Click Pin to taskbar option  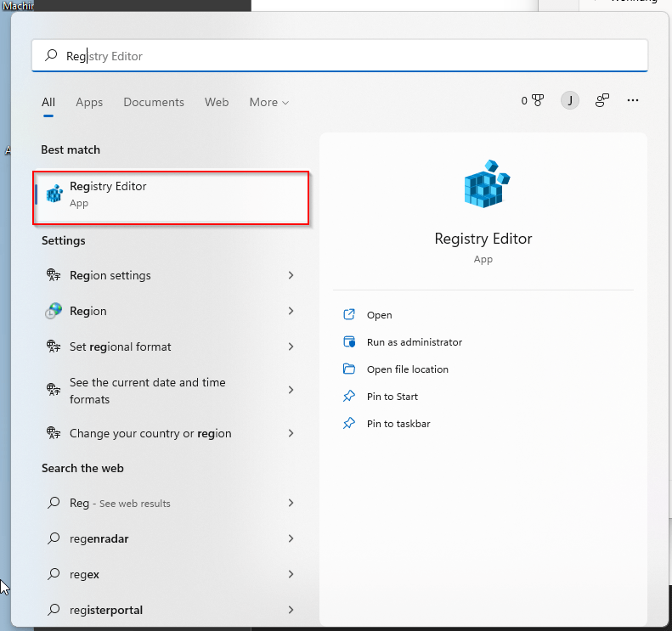pos(398,424)
